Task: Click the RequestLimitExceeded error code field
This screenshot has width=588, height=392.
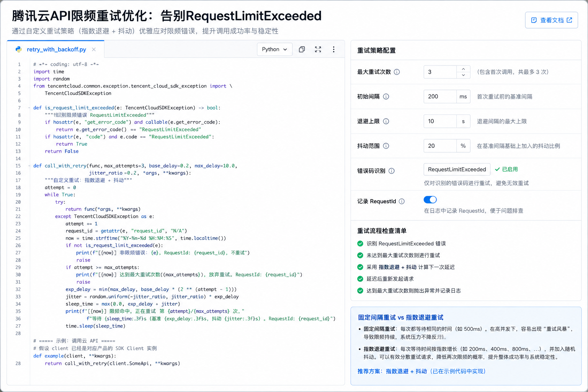Action: (457, 170)
